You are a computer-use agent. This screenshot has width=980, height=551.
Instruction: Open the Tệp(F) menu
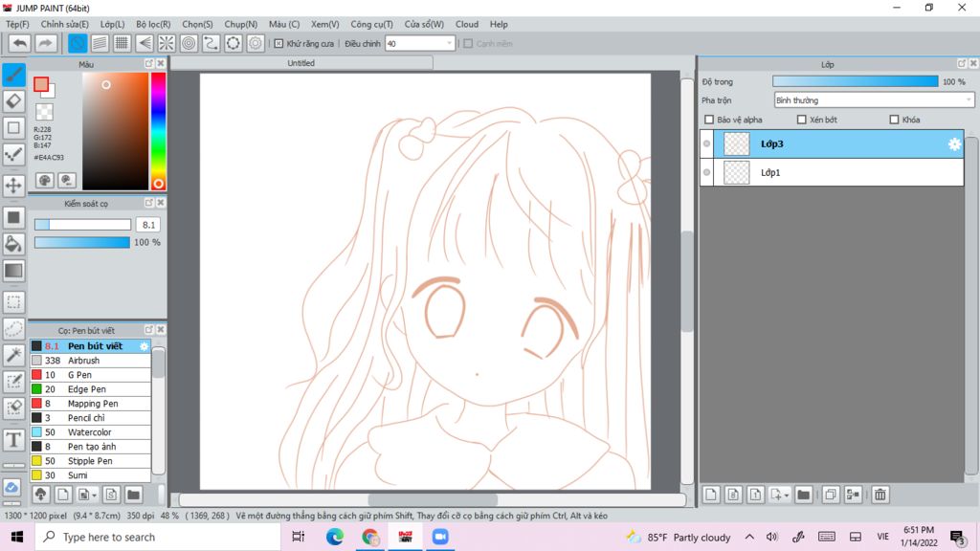[17, 24]
